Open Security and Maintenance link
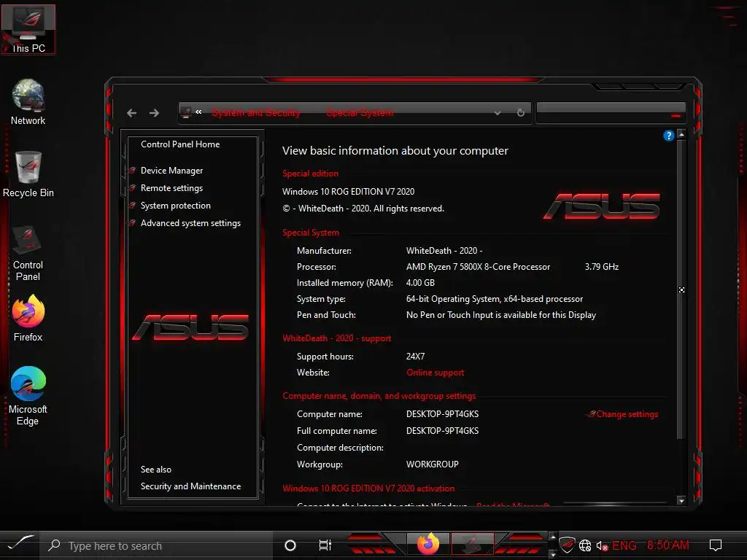The image size is (747, 560). [190, 486]
